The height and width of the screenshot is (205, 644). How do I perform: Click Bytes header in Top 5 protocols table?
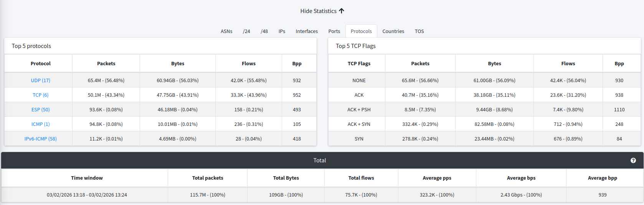[x=178, y=64]
